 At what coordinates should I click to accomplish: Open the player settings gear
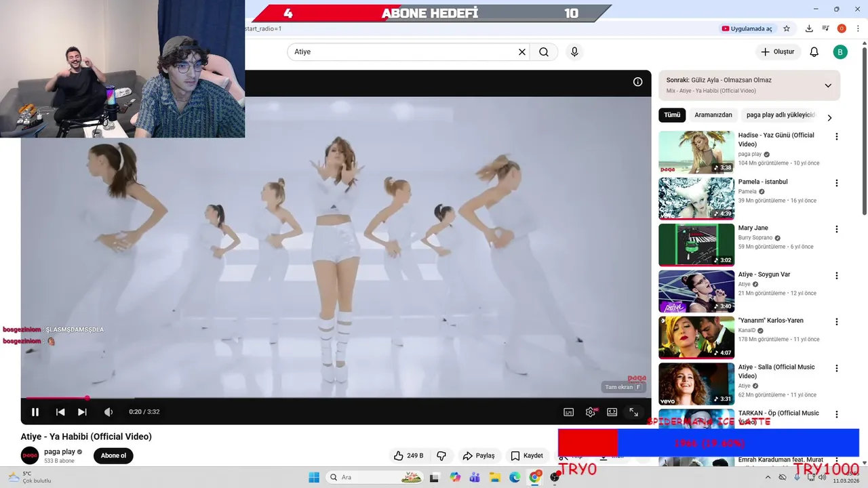click(x=591, y=411)
